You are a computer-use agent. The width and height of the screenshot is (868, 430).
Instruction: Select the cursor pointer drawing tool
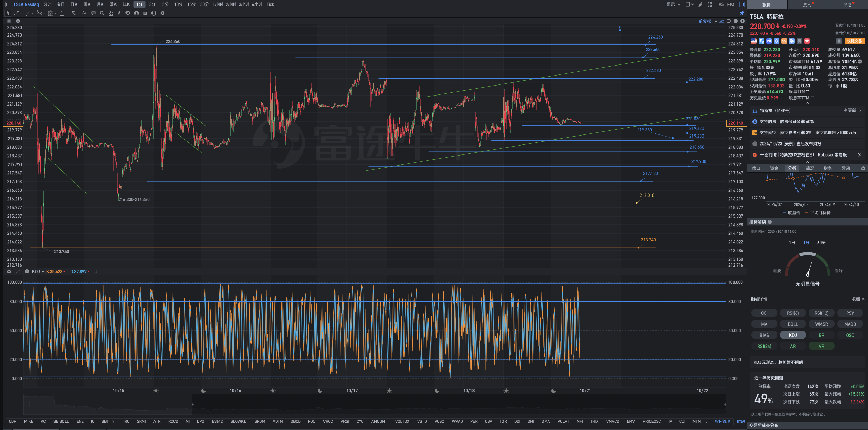click(x=8, y=13)
